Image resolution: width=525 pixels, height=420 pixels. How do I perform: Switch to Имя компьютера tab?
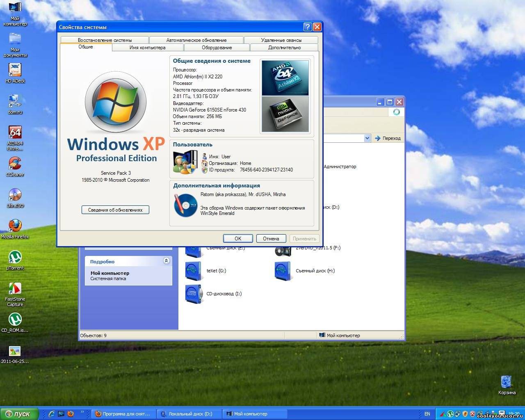tap(148, 48)
